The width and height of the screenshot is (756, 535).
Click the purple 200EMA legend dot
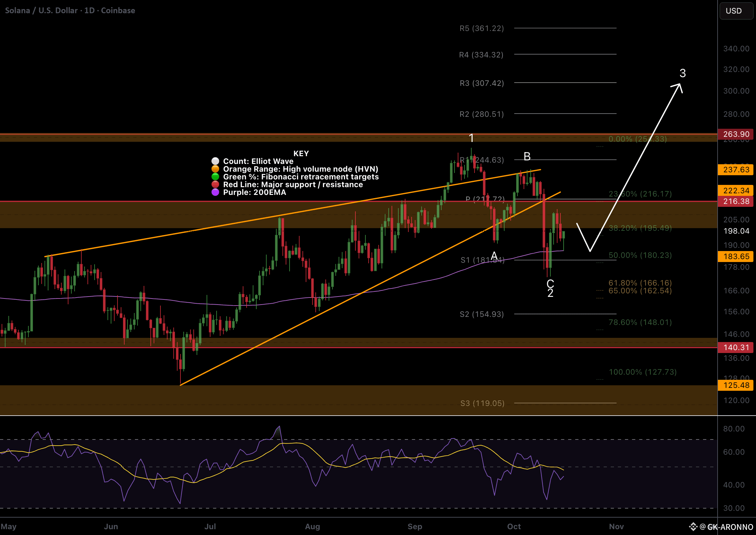click(x=215, y=192)
